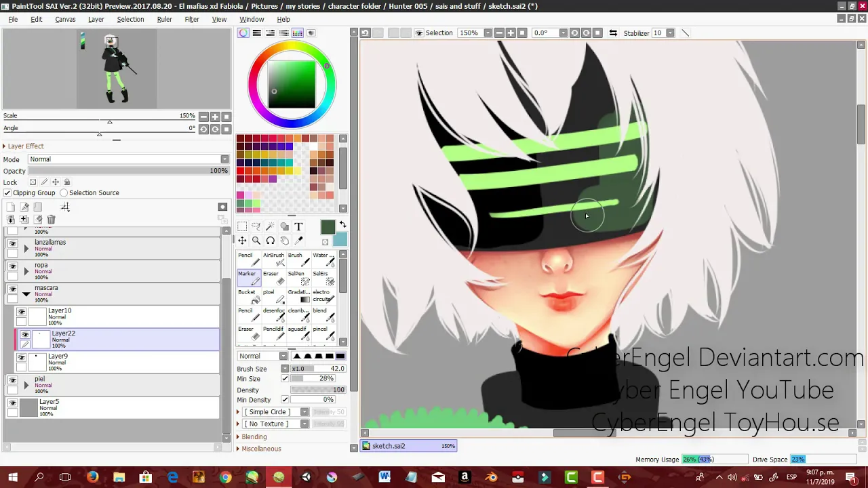
Task: Select the Selection Source radio button
Action: pos(64,193)
